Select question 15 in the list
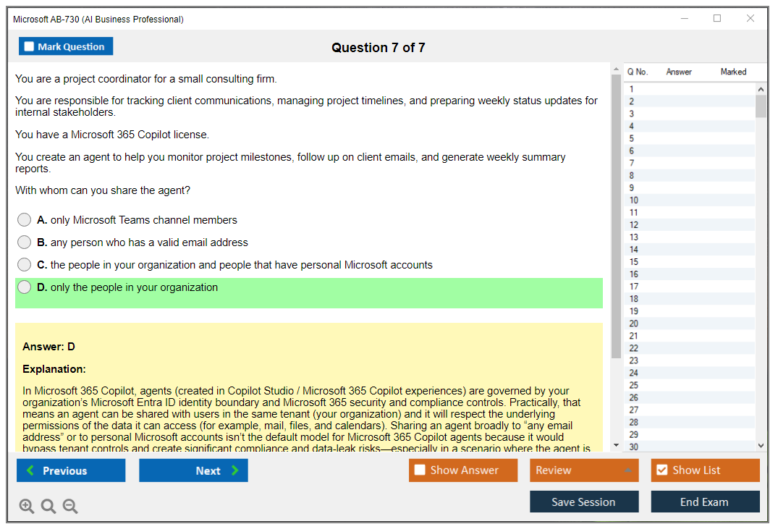This screenshot has height=532, width=778. 634,262
